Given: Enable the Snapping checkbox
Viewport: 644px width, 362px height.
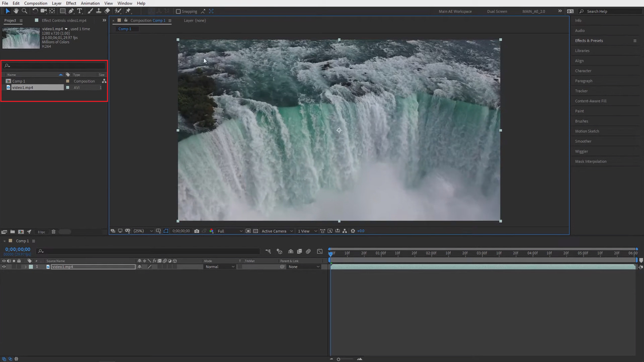Looking at the screenshot, I should [x=178, y=11].
